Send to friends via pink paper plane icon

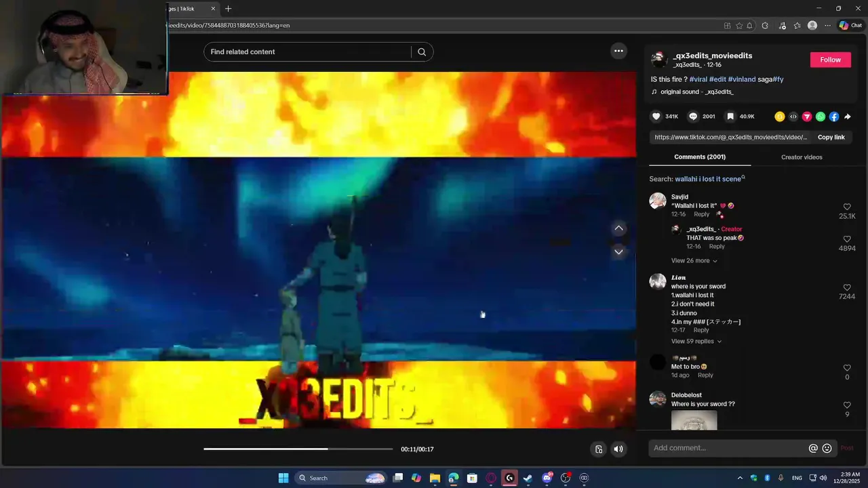tap(807, 117)
